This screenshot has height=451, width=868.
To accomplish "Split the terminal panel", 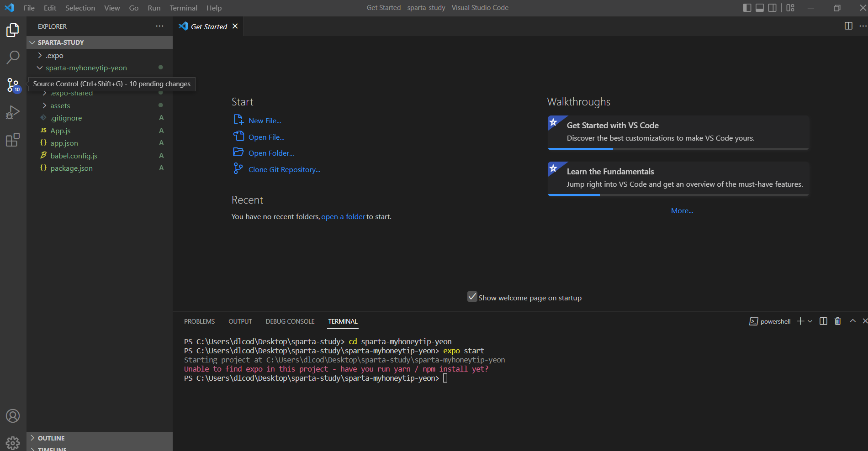I will (x=823, y=321).
